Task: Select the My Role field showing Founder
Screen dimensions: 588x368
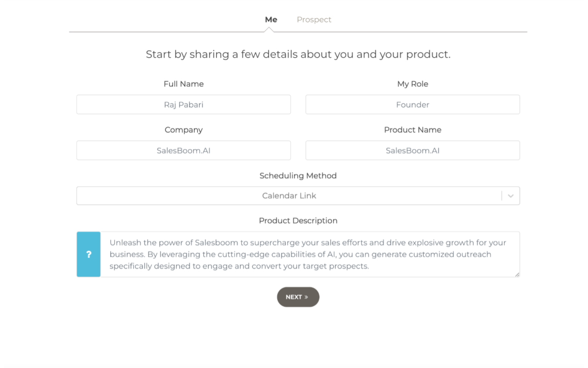Action: point(413,104)
